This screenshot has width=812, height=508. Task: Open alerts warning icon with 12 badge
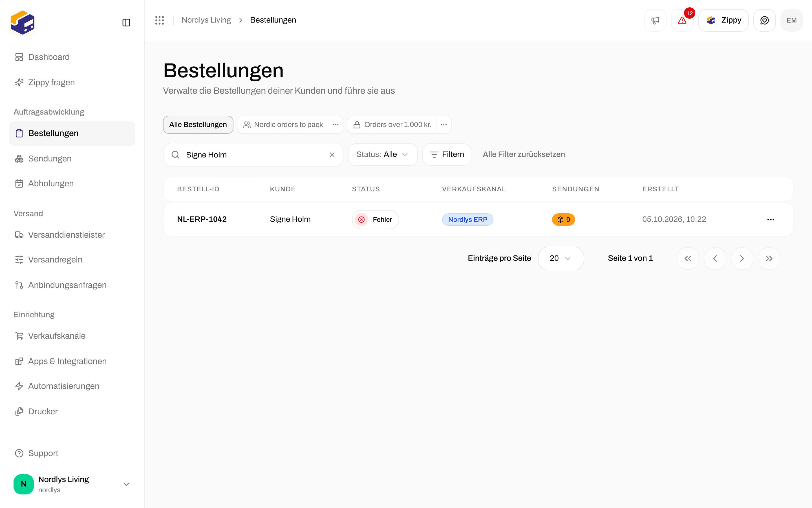pos(682,20)
